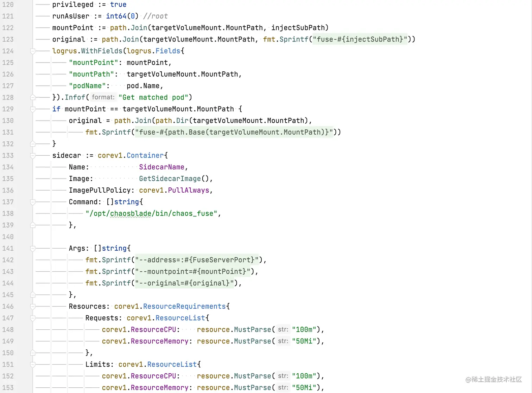Click "path.Dir" call on line 130
The image size is (532, 393).
point(172,121)
